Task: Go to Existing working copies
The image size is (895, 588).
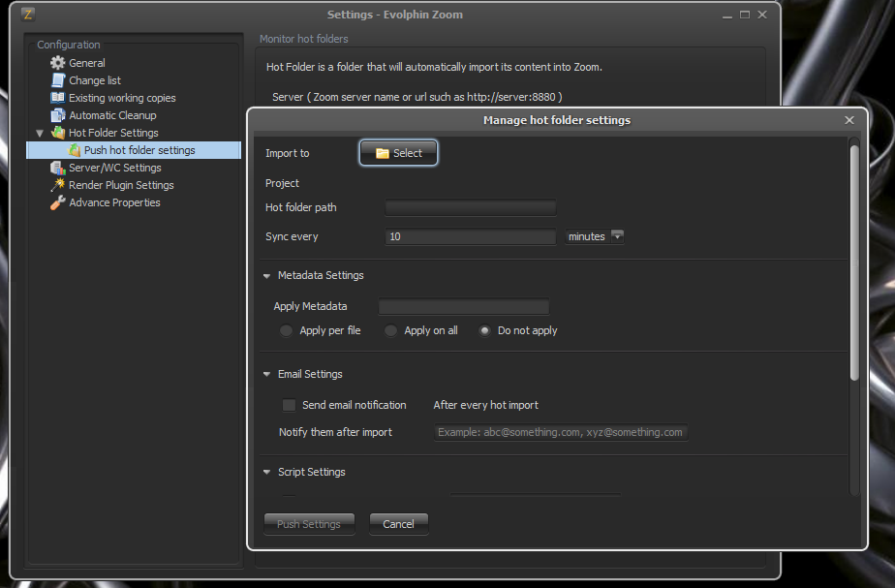Action: tap(122, 98)
